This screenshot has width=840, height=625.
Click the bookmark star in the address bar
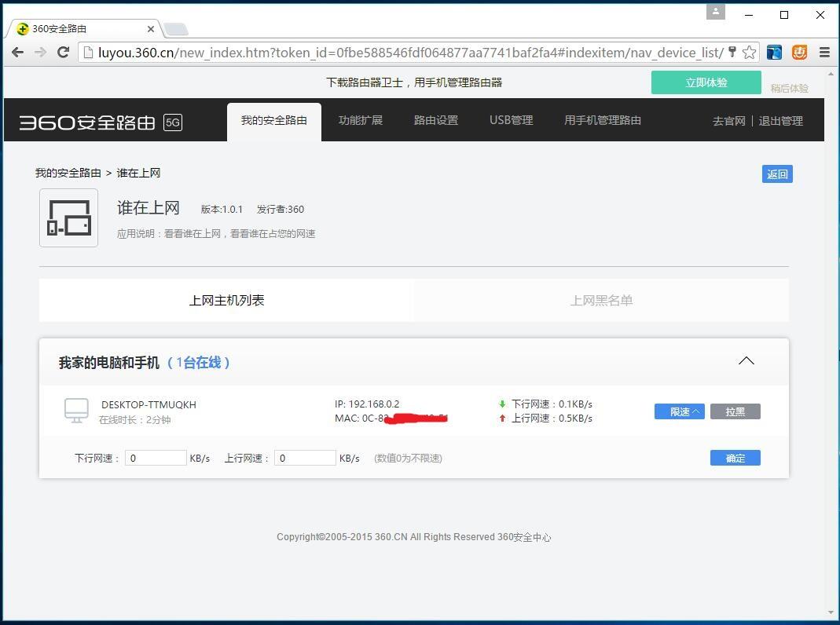(748, 52)
